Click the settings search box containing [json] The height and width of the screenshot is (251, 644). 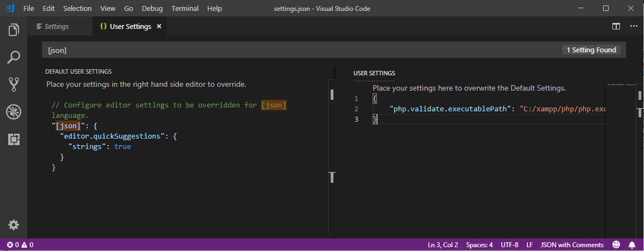pos(302,50)
